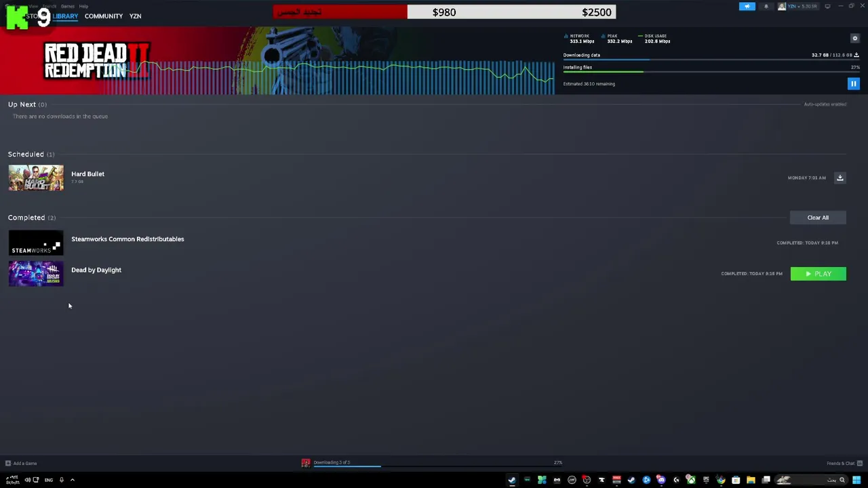Click the Downloading 3 of 3 status
This screenshot has height=488, width=868.
(332, 462)
